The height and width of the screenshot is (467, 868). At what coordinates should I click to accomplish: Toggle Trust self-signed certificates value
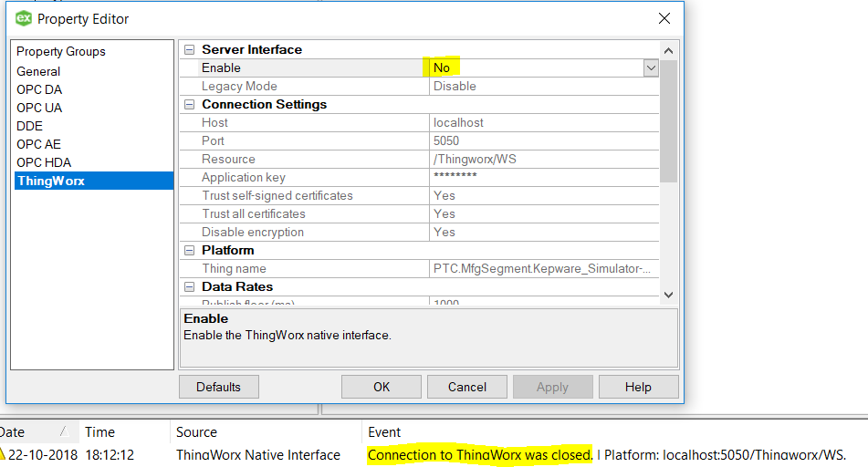[x=544, y=196]
